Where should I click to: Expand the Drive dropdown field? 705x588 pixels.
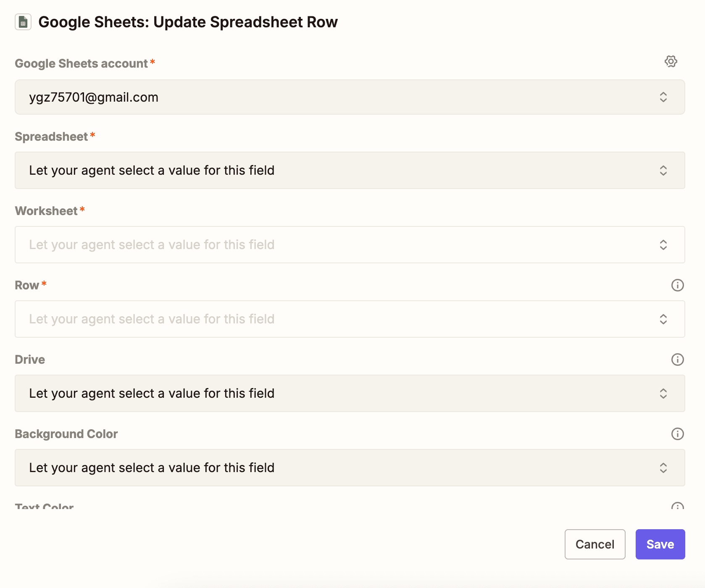click(336, 394)
